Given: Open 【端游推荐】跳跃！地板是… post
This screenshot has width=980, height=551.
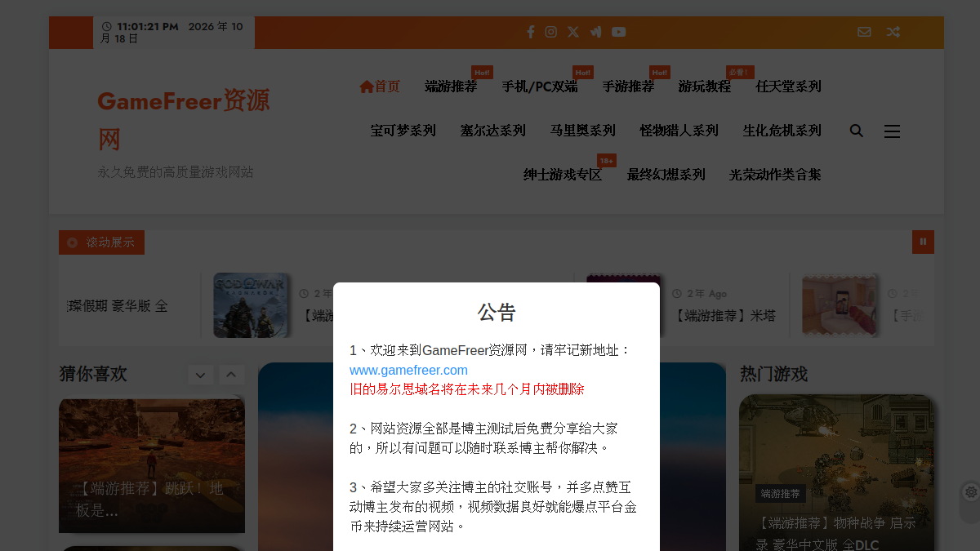Looking at the screenshot, I should coord(150,500).
